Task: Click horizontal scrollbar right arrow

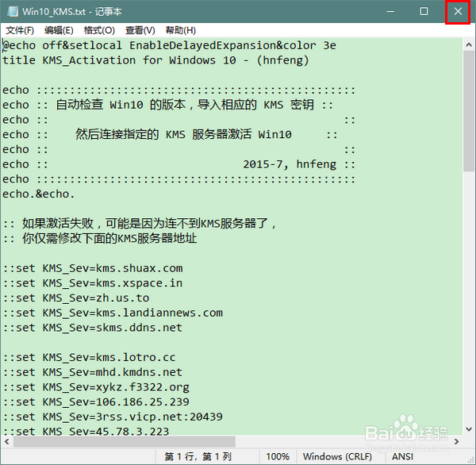Action: pos(456,441)
